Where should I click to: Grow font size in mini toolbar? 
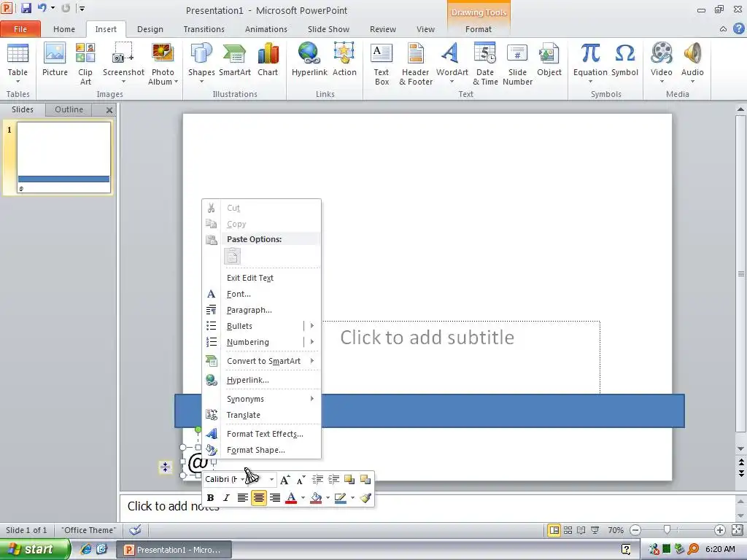point(285,480)
